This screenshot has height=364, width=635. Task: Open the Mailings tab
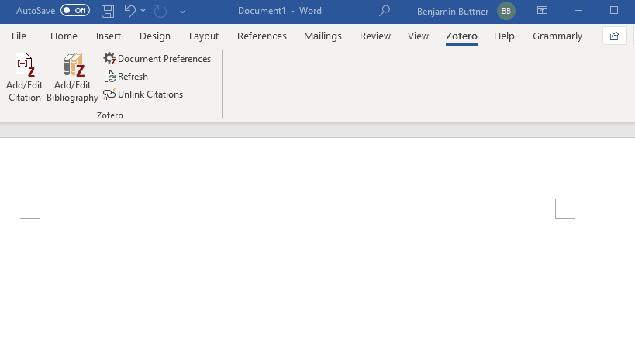[323, 36]
